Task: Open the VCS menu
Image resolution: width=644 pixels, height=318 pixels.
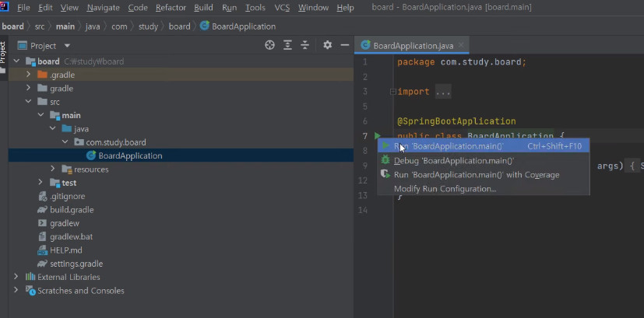Action: pyautogui.click(x=282, y=7)
